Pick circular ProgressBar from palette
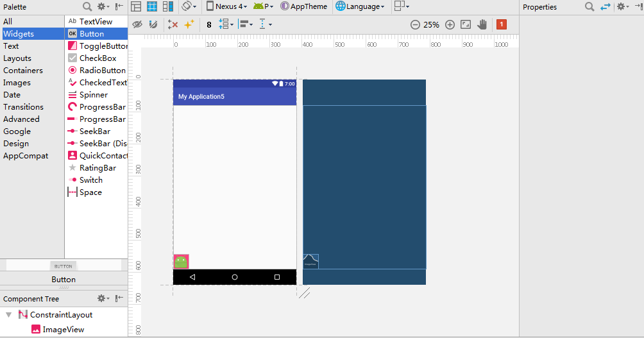644x338 pixels. click(96, 106)
